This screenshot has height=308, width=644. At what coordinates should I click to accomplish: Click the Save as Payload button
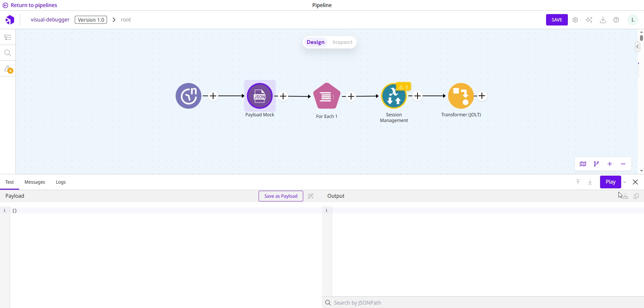(x=281, y=196)
